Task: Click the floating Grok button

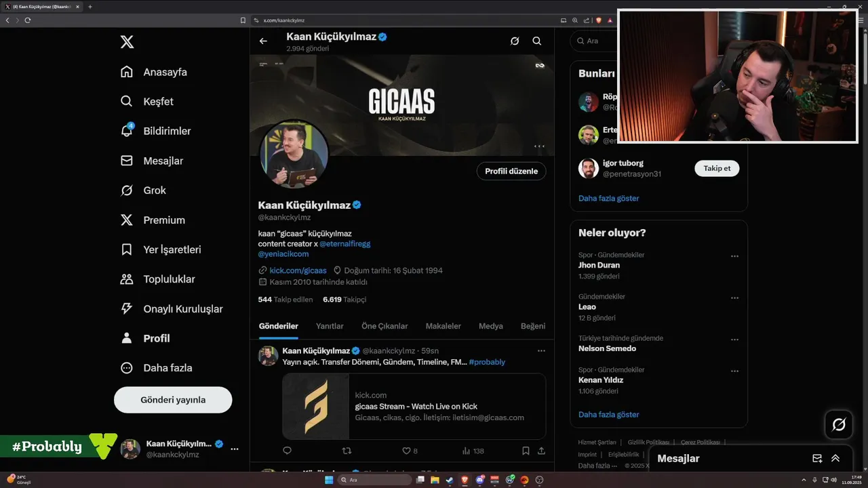Action: (x=839, y=425)
